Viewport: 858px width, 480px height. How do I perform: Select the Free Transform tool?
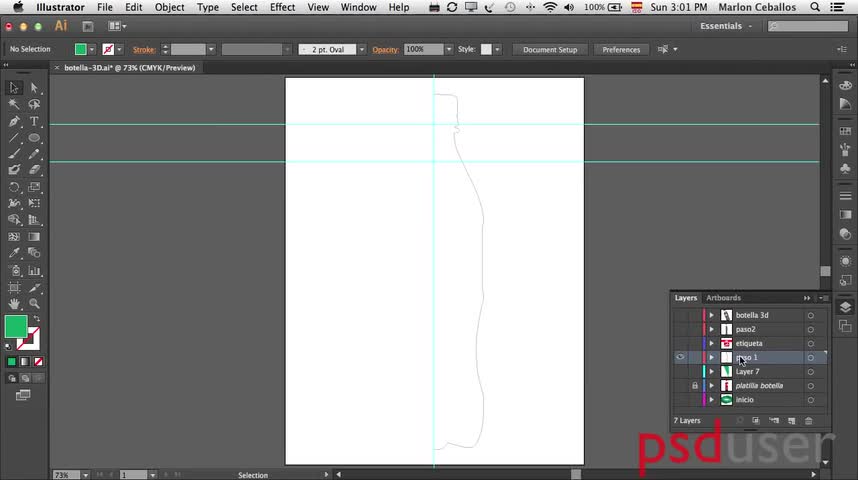point(34,203)
